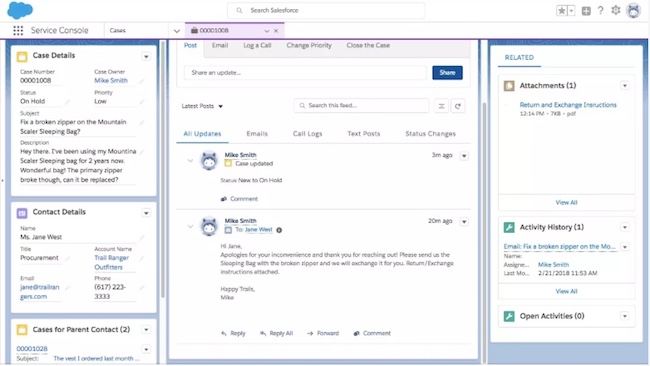
Task: Click the Attachments card icon
Action: (509, 86)
